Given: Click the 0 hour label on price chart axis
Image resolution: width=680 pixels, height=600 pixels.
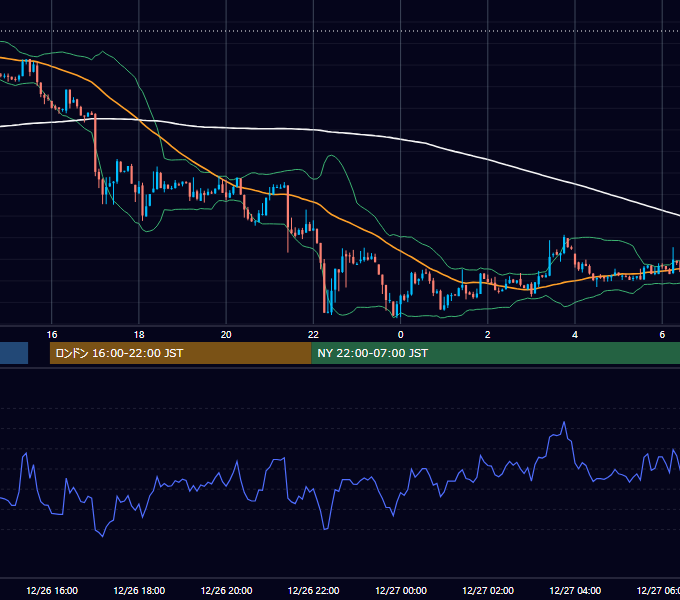Looking at the screenshot, I should [400, 335].
